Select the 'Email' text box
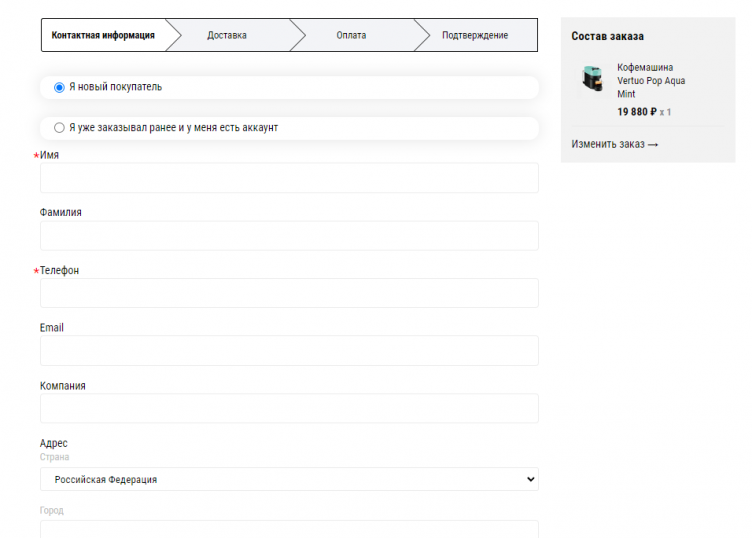752x538 pixels. (x=289, y=351)
